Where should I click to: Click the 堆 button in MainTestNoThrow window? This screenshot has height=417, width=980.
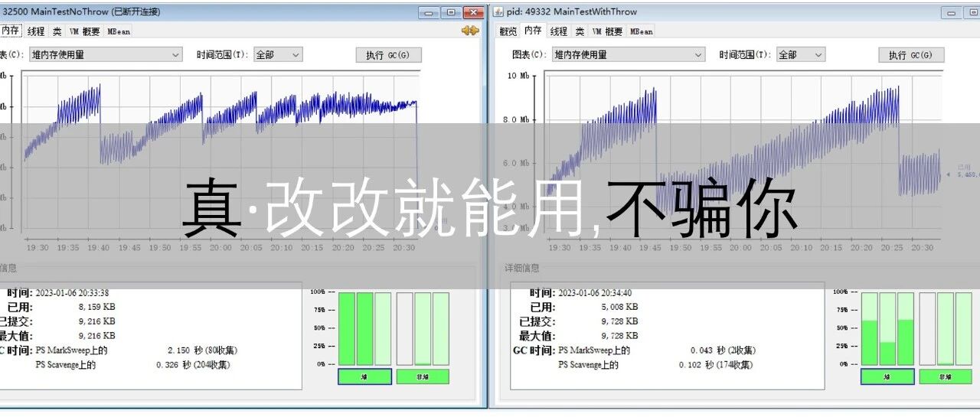tap(364, 376)
